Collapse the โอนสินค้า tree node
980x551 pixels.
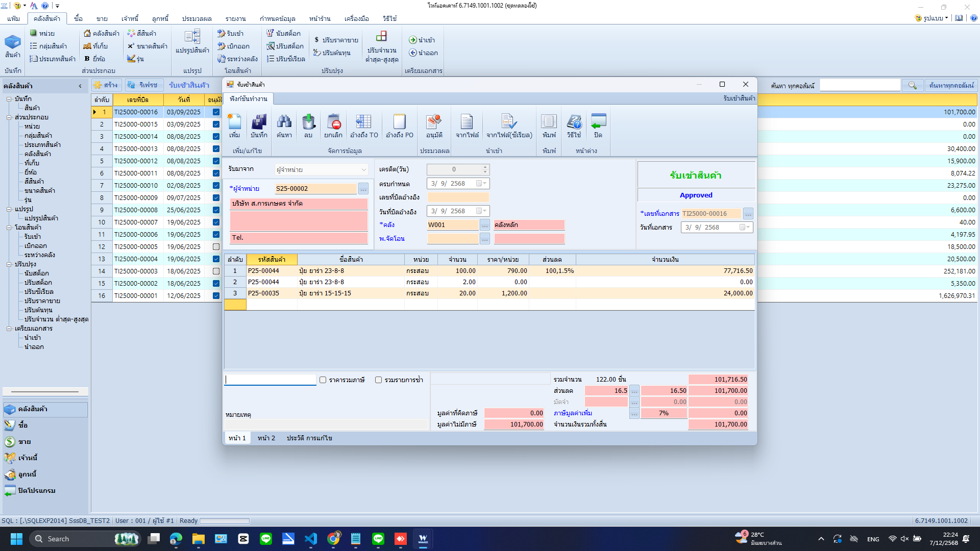click(x=9, y=228)
